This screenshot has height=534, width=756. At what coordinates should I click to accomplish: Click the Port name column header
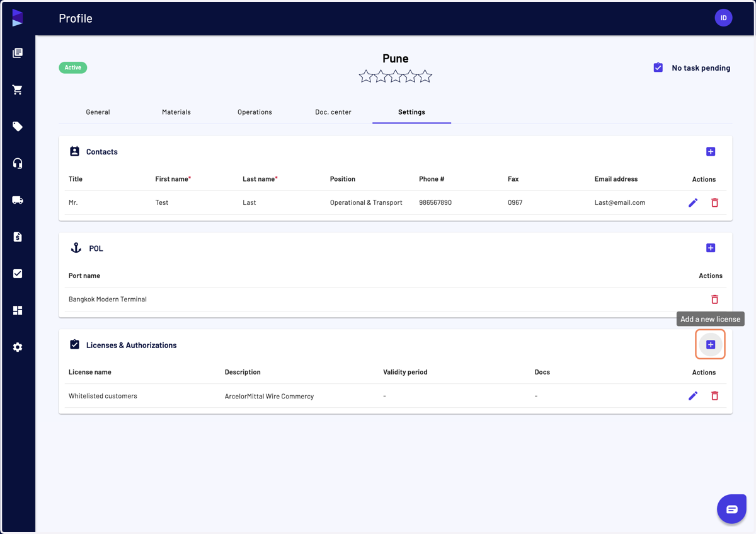84,276
